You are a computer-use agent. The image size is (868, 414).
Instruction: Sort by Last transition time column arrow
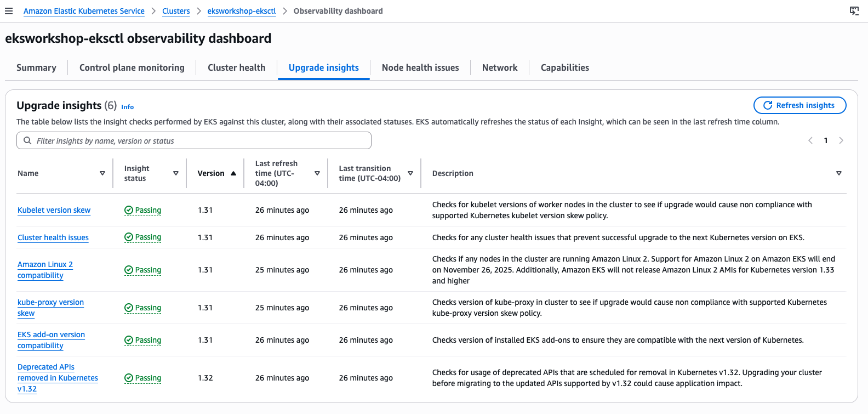(410, 173)
